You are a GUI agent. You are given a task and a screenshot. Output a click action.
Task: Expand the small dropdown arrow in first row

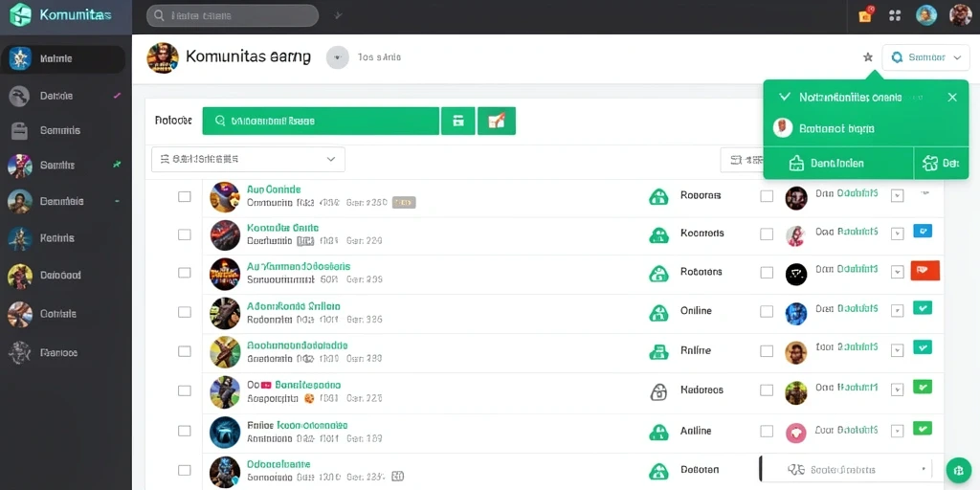(x=897, y=195)
